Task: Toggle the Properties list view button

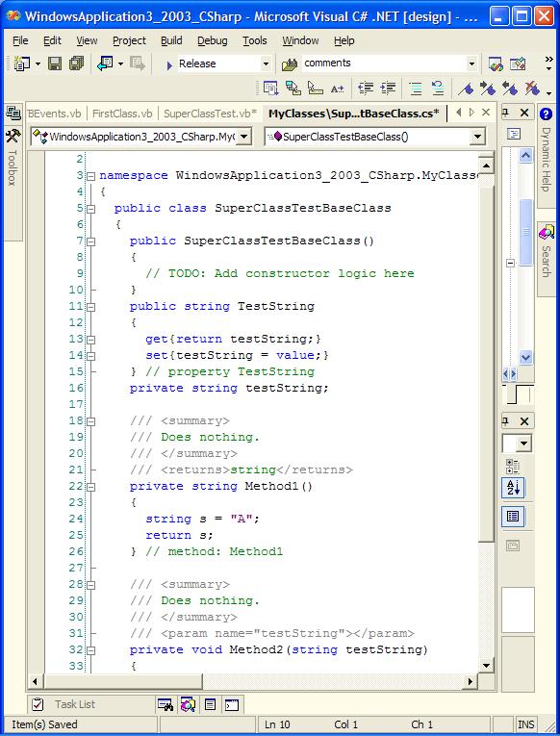Action: 513,517
